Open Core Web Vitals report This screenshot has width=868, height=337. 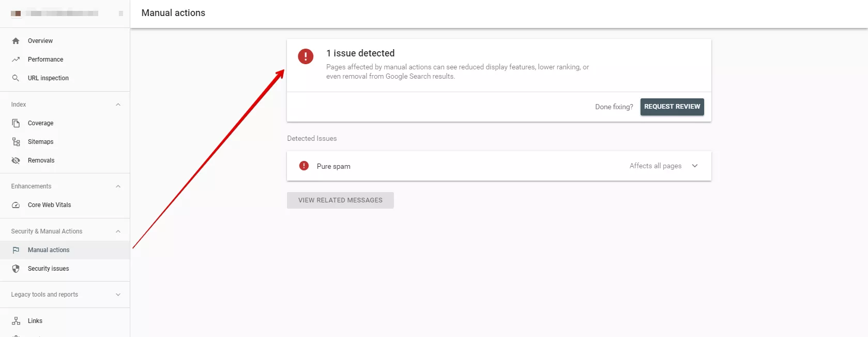point(65,205)
